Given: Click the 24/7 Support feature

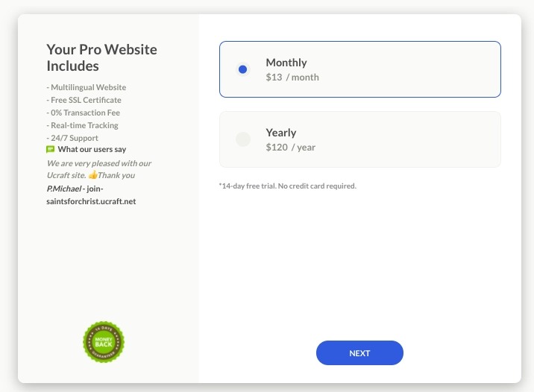Looking at the screenshot, I should click(72, 138).
